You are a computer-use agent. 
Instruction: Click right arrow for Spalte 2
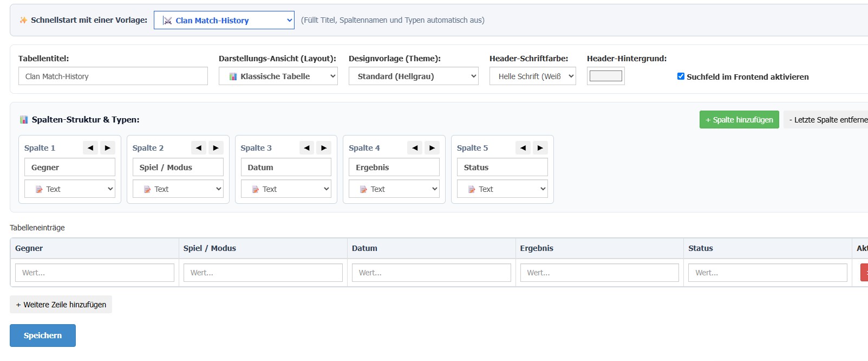tap(216, 148)
